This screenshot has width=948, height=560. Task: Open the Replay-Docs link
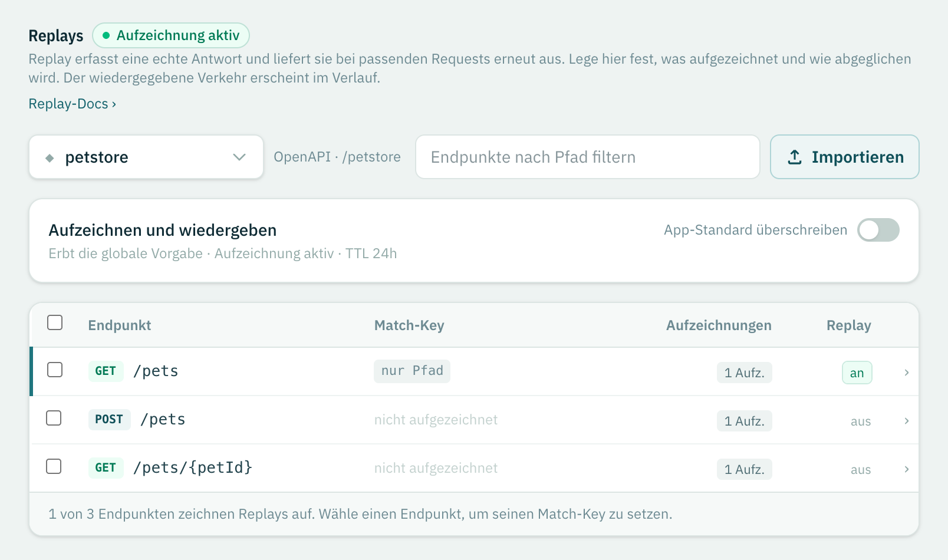(73, 104)
